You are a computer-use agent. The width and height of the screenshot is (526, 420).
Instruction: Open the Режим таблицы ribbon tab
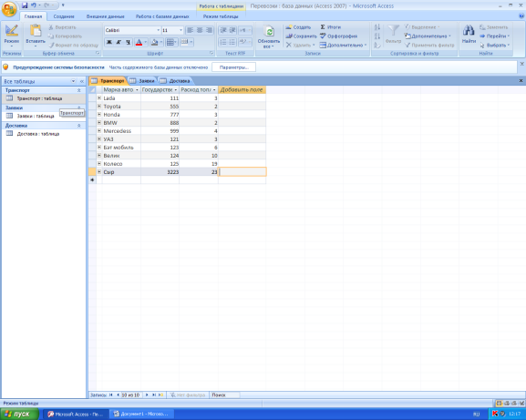coord(221,16)
